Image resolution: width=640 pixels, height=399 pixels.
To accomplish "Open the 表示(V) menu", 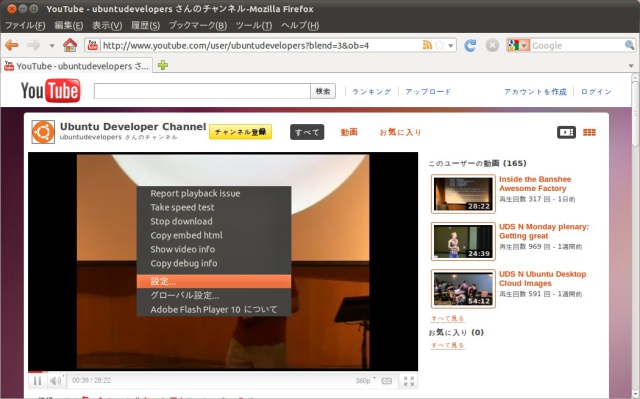I will point(107,25).
